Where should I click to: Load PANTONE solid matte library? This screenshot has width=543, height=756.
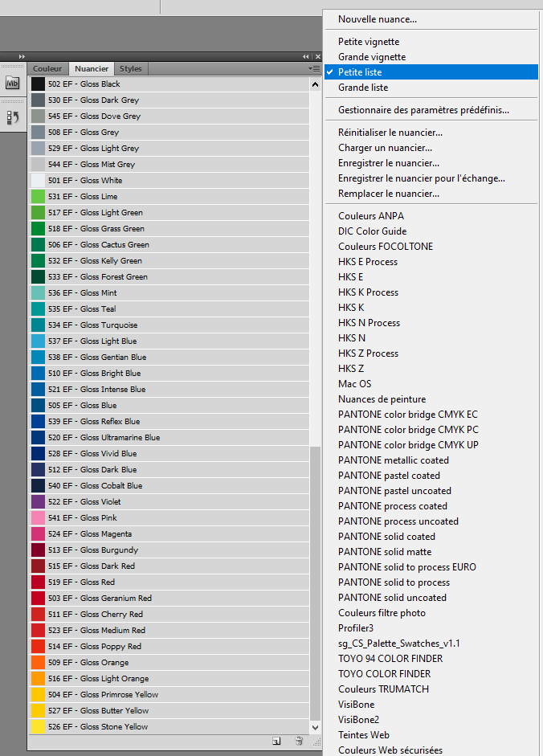click(385, 552)
